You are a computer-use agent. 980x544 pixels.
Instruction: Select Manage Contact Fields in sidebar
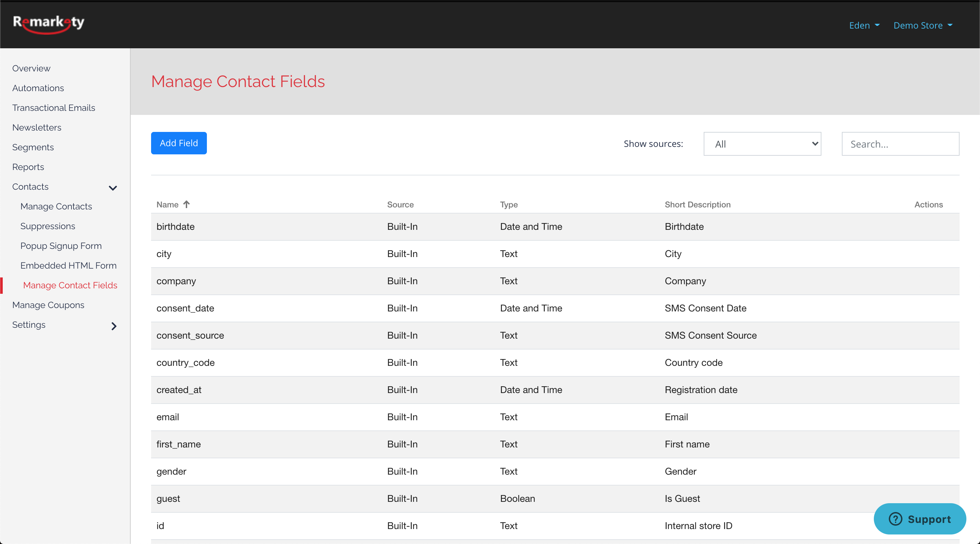tap(70, 285)
